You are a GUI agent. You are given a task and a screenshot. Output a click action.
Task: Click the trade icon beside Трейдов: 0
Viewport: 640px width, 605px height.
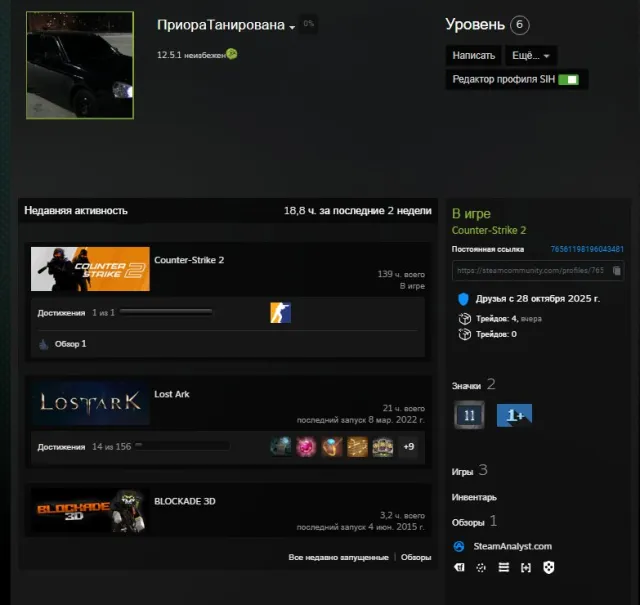pos(464,334)
